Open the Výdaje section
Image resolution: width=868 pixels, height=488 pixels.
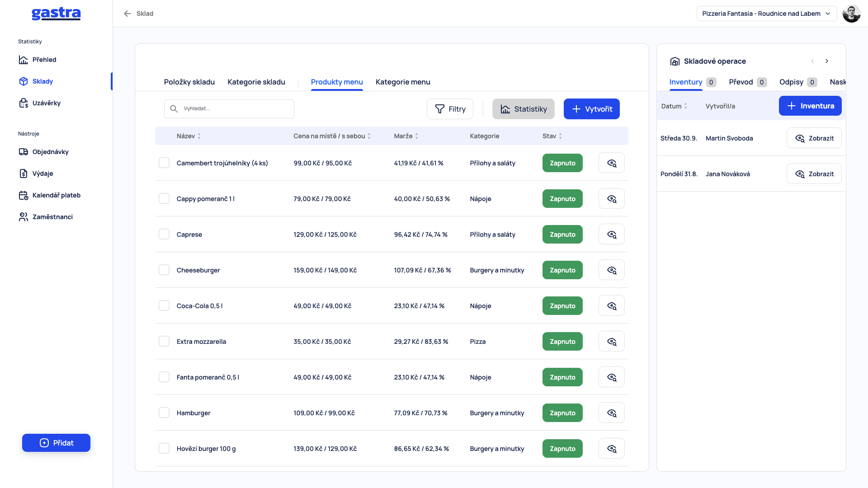36,174
